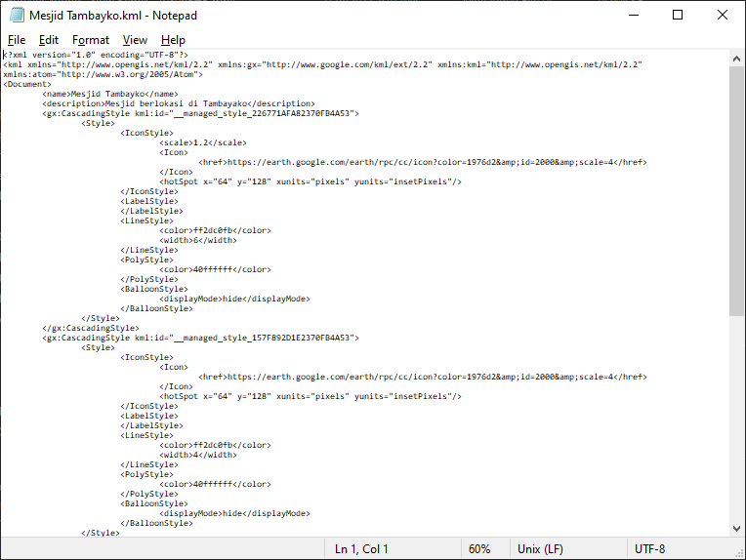Click the 'Mesjid Tambayko.kml - Notepad' title text

coord(113,16)
